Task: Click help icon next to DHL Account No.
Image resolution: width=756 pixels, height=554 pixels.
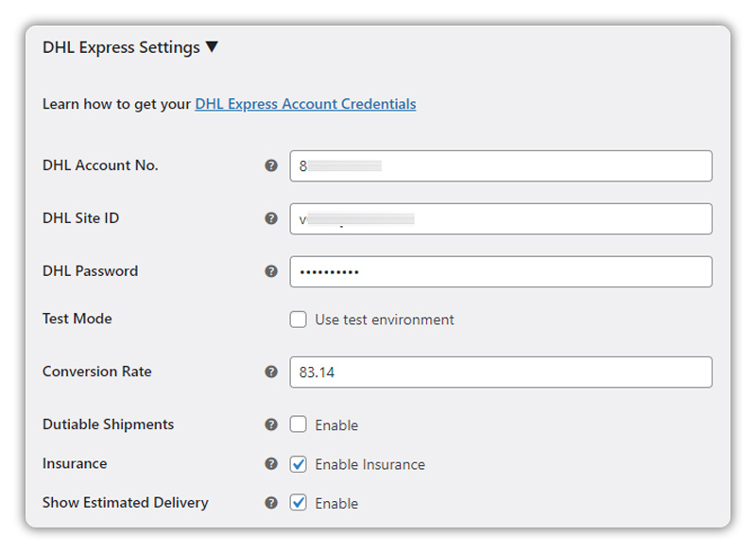Action: [x=271, y=165]
